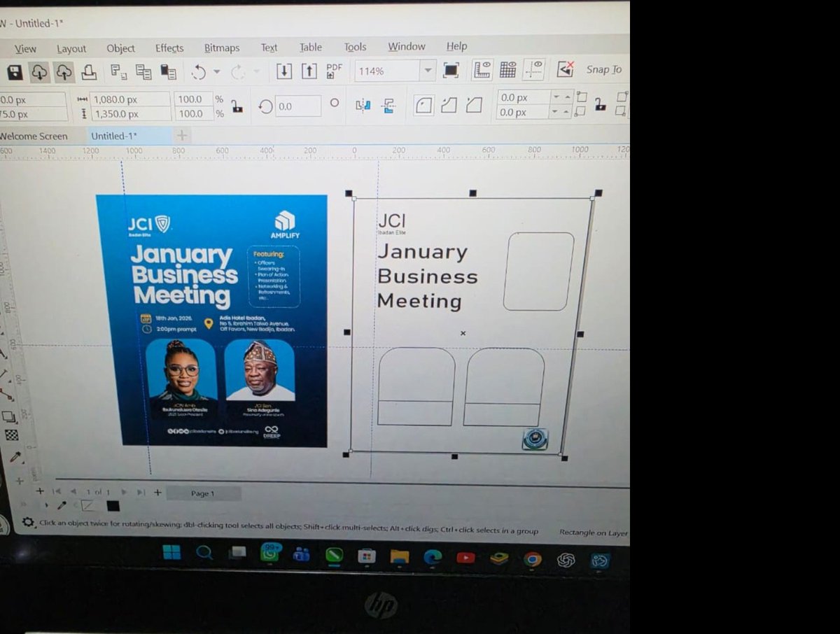
Task: Click the Redo arrow icon
Action: (237, 71)
